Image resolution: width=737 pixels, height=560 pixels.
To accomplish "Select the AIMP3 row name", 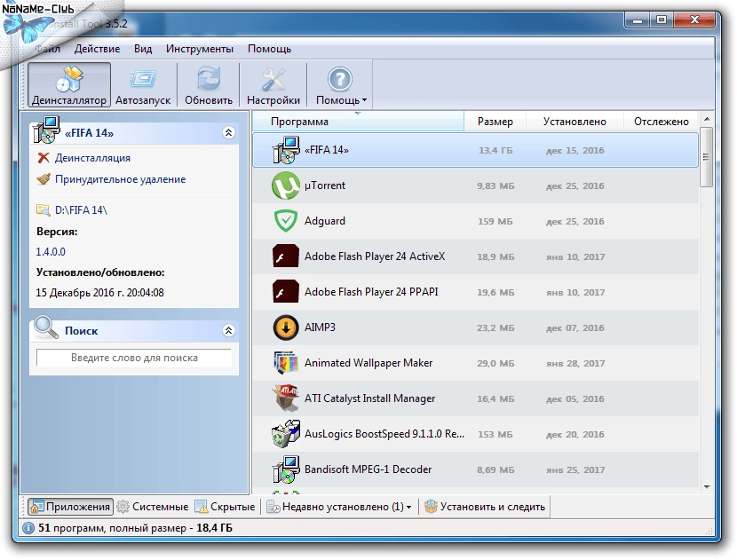I will (320, 327).
